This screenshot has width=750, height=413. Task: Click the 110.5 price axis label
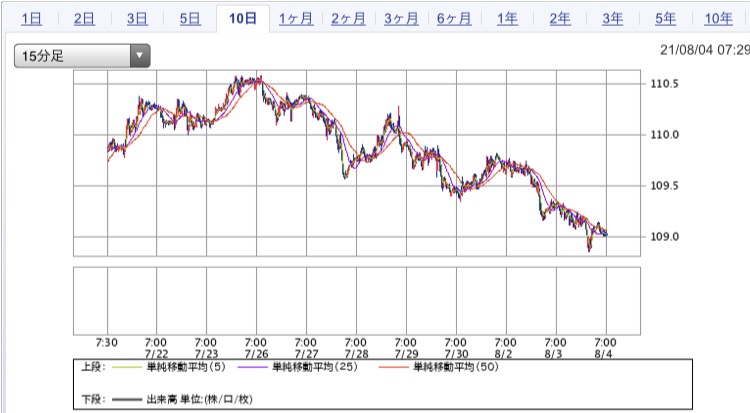coord(664,84)
